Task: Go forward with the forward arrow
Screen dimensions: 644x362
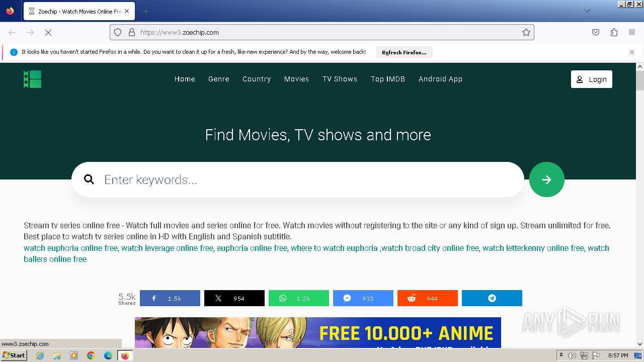Action: pyautogui.click(x=30, y=32)
